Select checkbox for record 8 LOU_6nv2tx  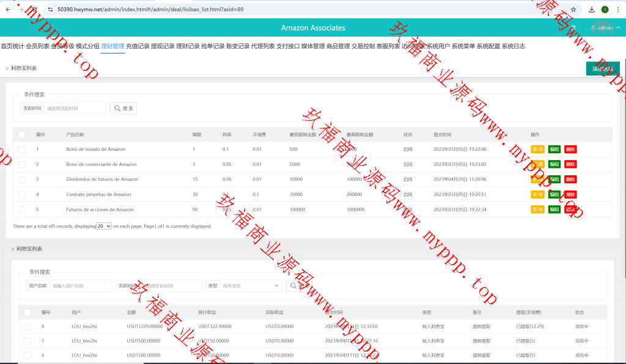coord(28,327)
